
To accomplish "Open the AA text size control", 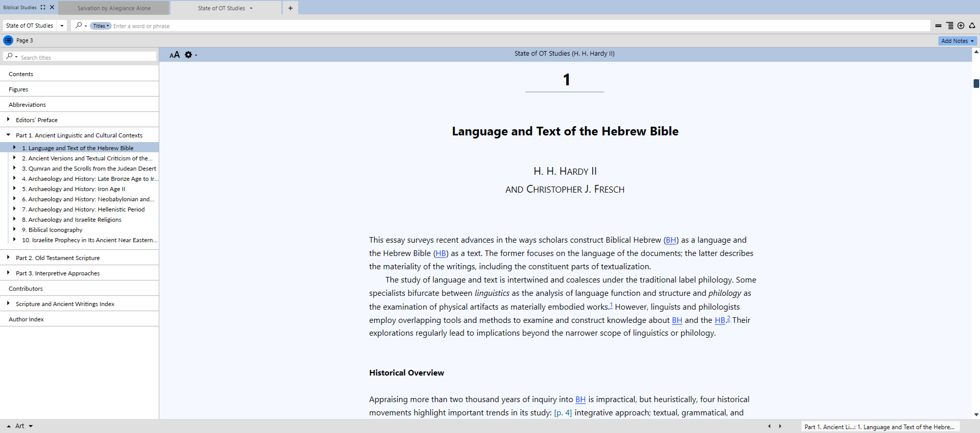I will [174, 55].
